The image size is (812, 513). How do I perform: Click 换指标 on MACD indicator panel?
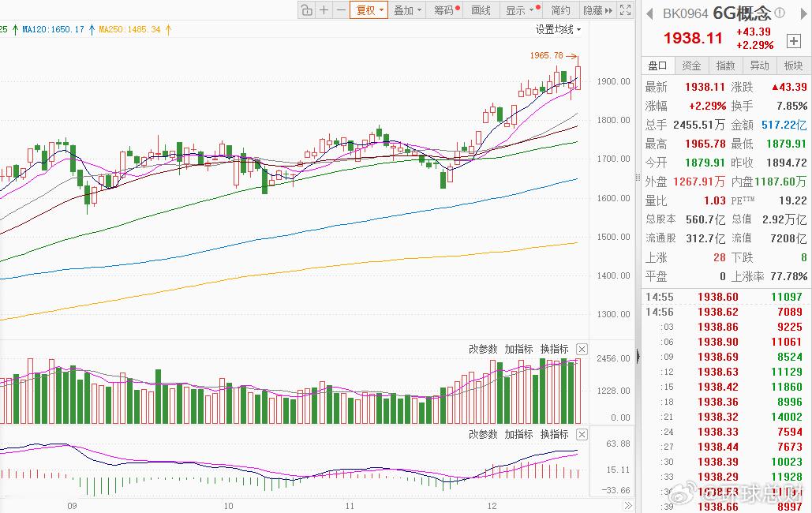point(554,434)
